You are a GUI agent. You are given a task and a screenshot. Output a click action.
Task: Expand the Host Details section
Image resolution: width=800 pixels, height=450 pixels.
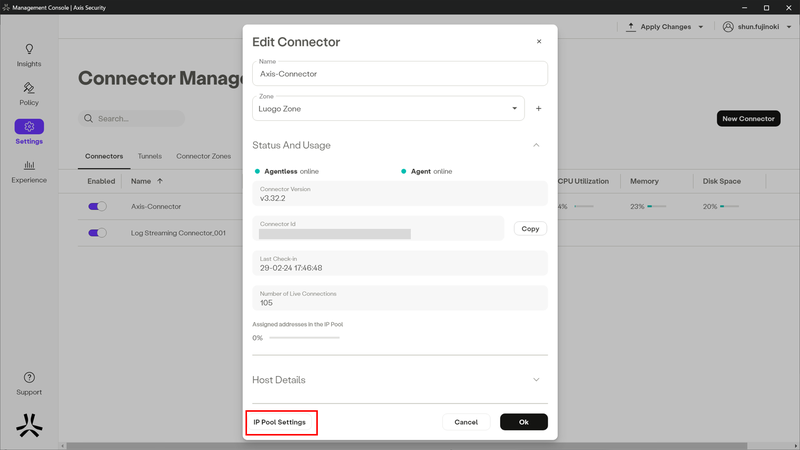click(x=536, y=380)
